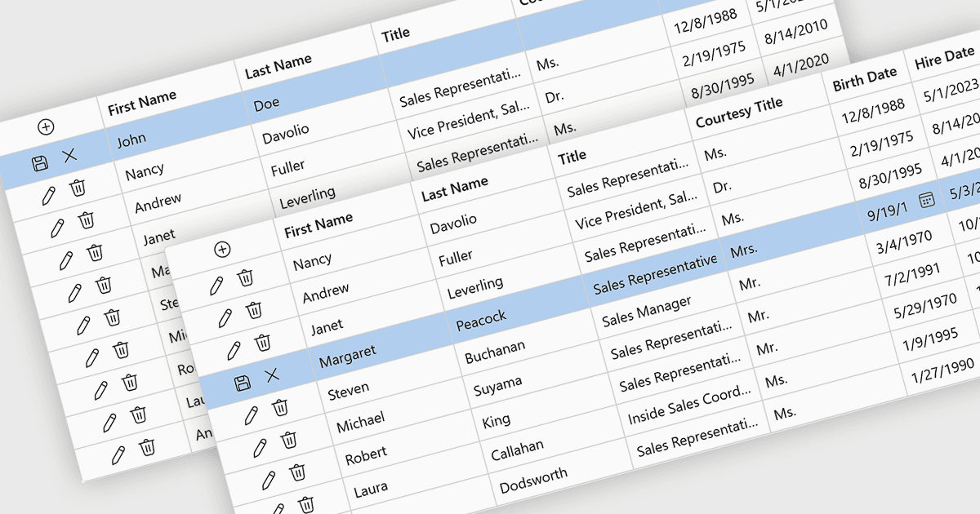
Task: Click the Courtesy Title column header
Action: pos(739,113)
